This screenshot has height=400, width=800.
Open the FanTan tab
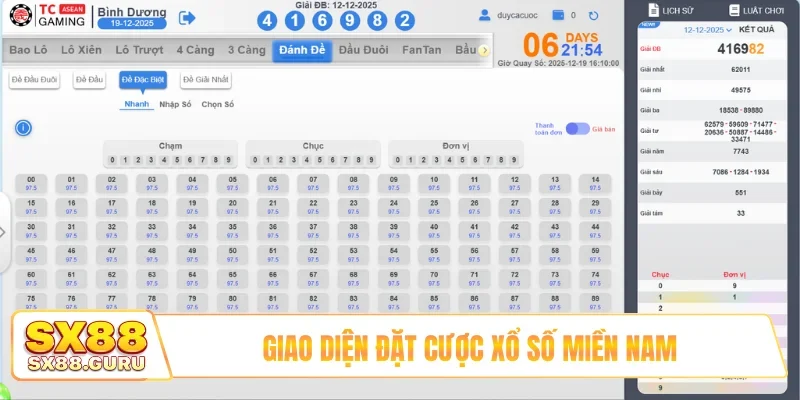(421, 50)
